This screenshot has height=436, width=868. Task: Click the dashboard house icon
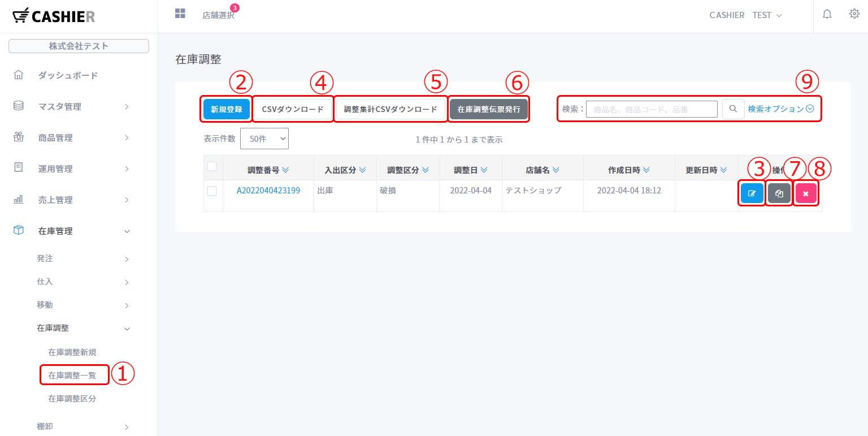click(19, 75)
